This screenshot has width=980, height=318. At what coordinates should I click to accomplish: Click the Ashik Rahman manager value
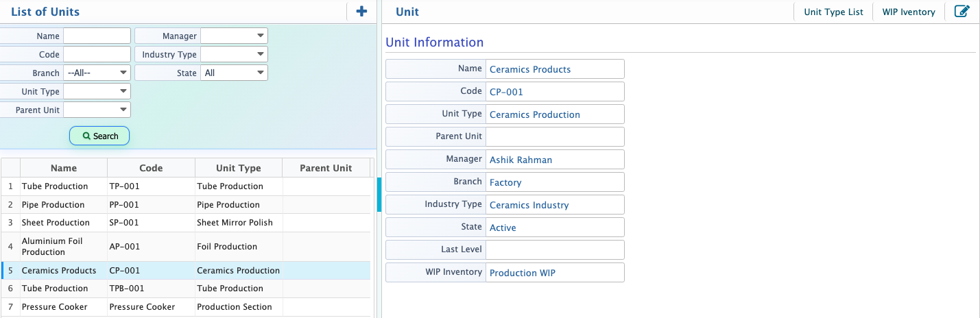(521, 160)
